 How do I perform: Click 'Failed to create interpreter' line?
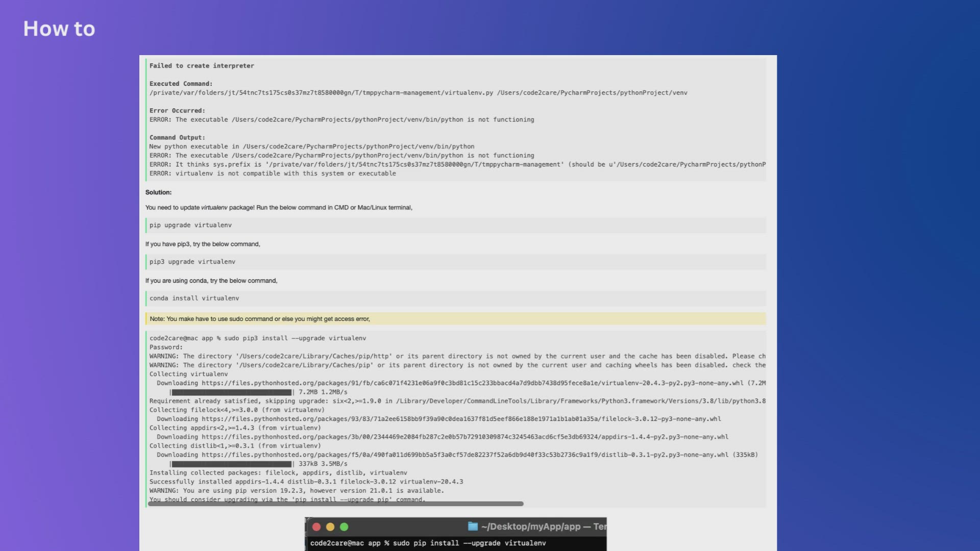202,66
